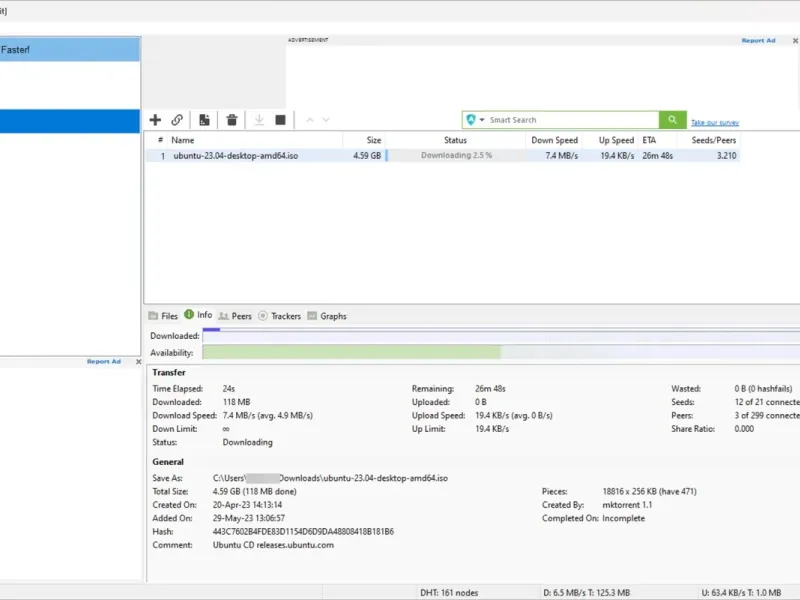This screenshot has height=600, width=800.
Task: Open the Peers tab
Action: pyautogui.click(x=235, y=316)
